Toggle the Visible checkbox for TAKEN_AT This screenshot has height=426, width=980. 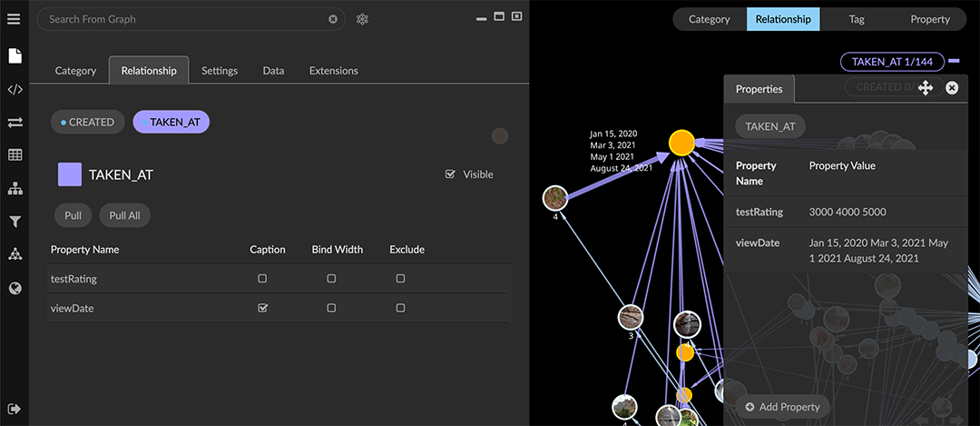point(450,174)
